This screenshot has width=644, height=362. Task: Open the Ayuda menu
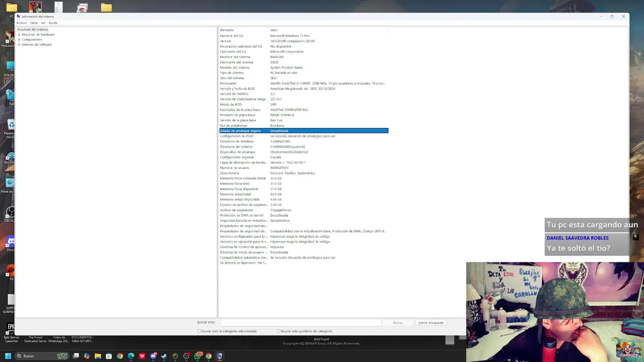click(53, 23)
